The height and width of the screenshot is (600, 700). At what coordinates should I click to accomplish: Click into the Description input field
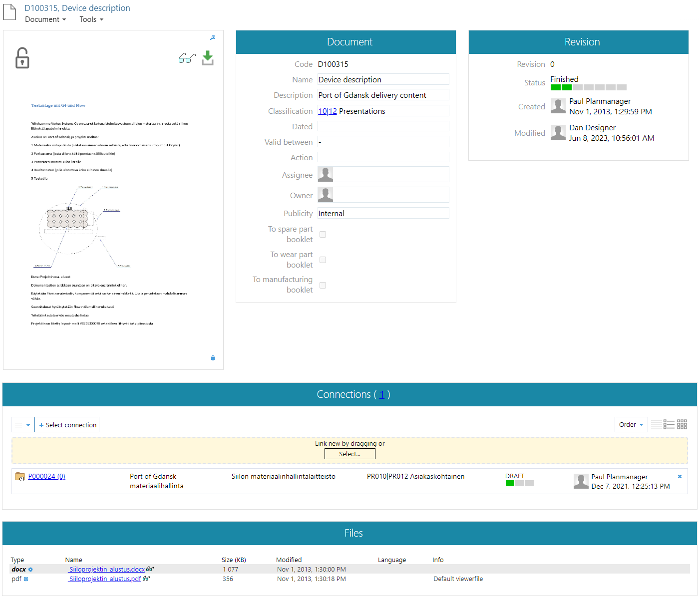tap(383, 95)
